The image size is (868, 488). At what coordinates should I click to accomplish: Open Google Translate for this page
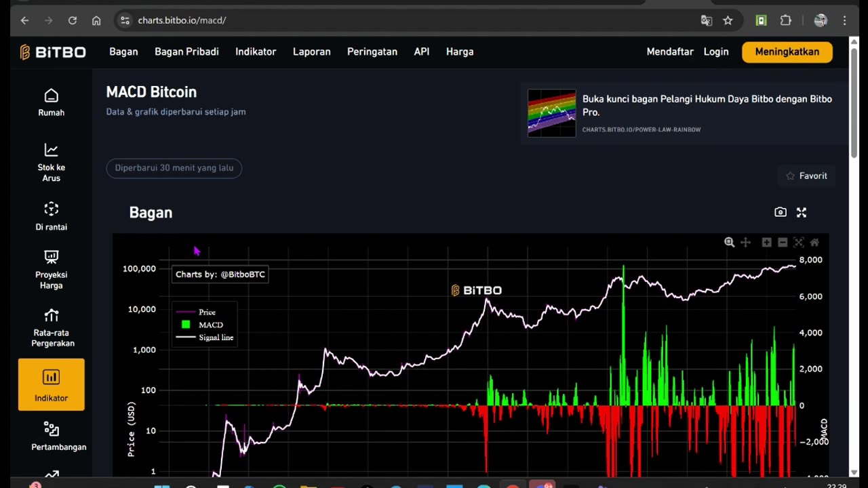tap(707, 20)
